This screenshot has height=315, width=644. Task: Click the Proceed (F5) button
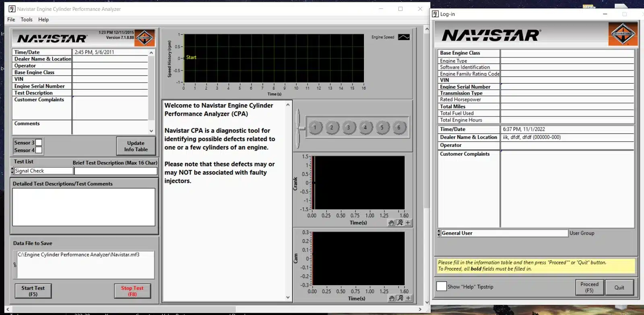589,287
